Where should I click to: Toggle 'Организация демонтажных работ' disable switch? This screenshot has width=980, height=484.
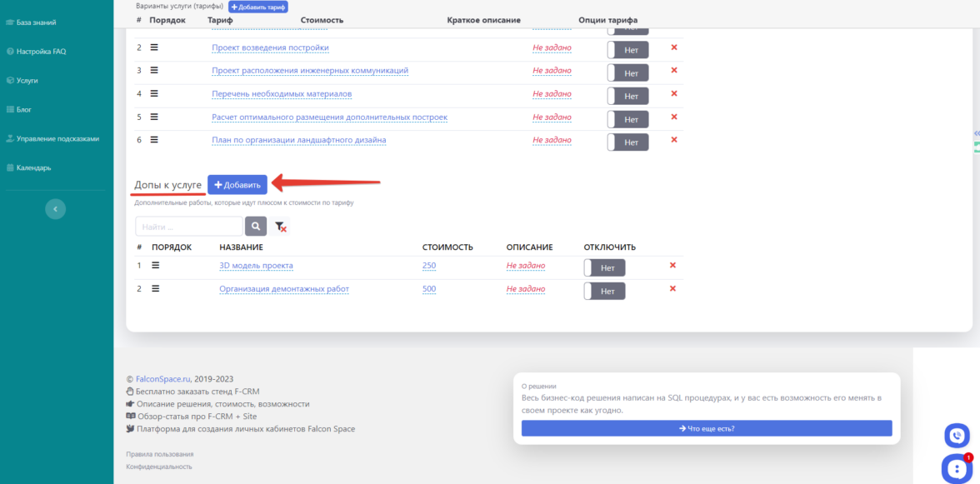coord(604,291)
